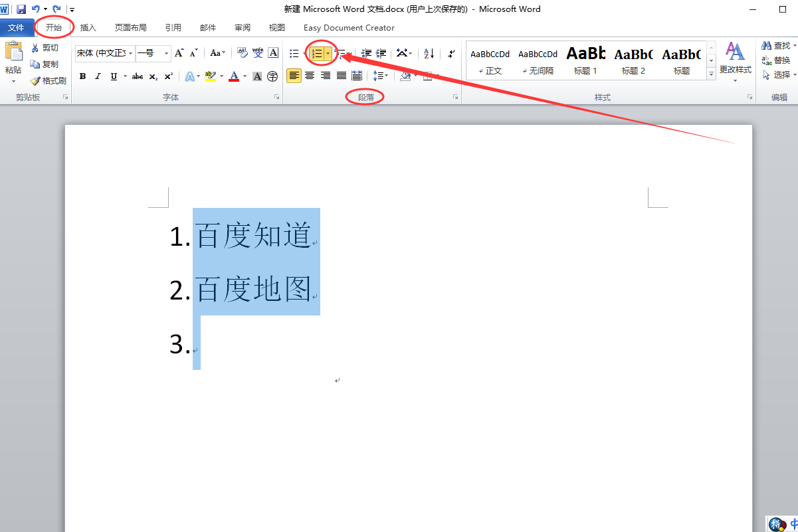Click 替换 (Replace) button
The width and height of the screenshot is (798, 532).
[776, 60]
